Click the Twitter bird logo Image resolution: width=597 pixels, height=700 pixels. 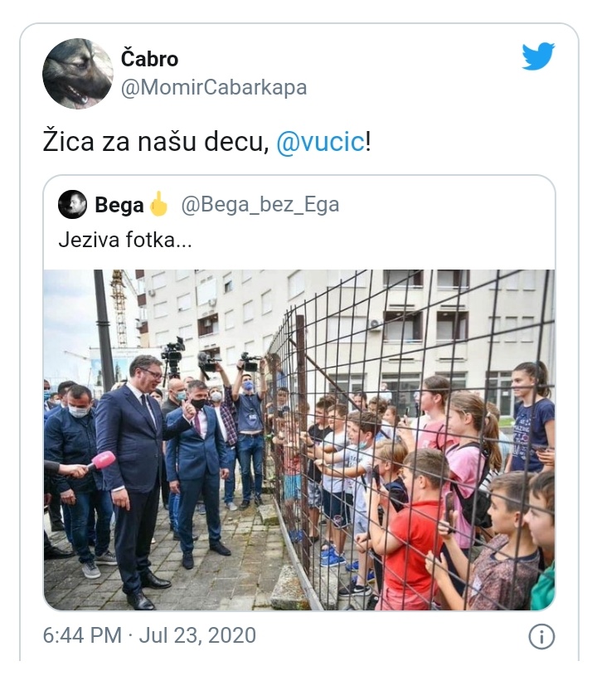point(538,56)
